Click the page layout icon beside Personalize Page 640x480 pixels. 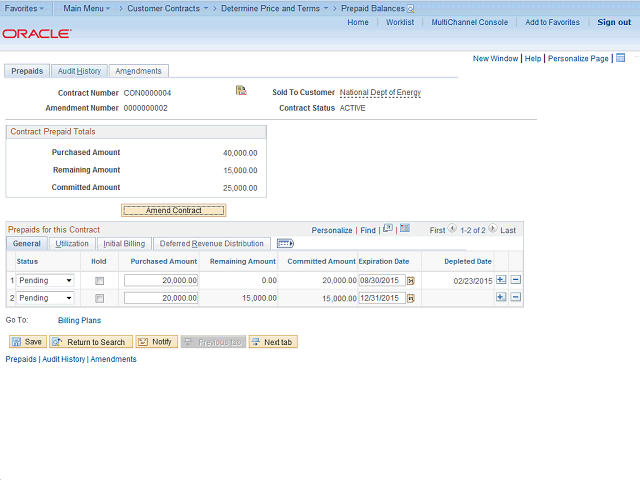620,58
